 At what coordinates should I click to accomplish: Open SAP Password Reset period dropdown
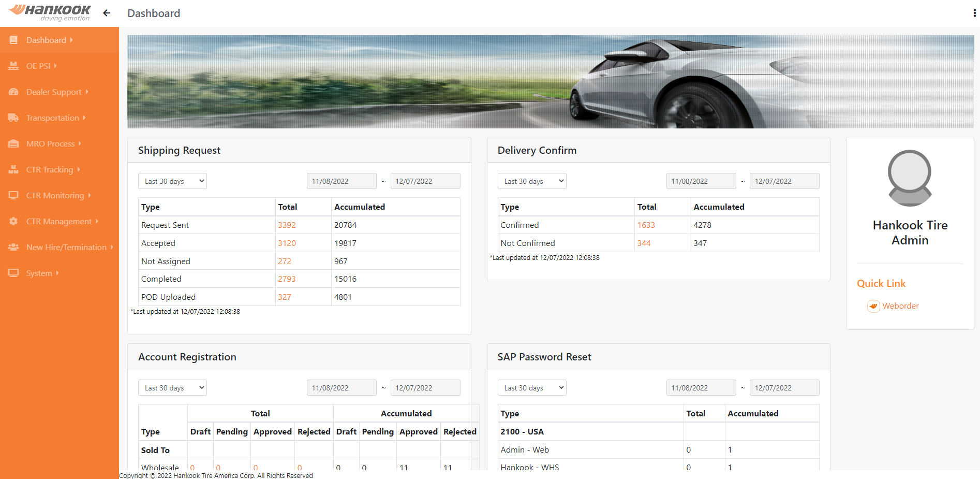[531, 388]
